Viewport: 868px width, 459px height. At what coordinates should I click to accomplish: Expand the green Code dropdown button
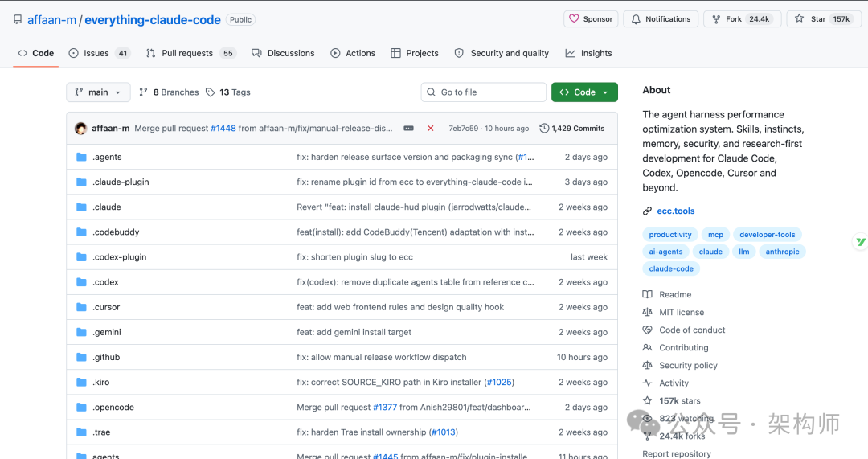point(584,92)
